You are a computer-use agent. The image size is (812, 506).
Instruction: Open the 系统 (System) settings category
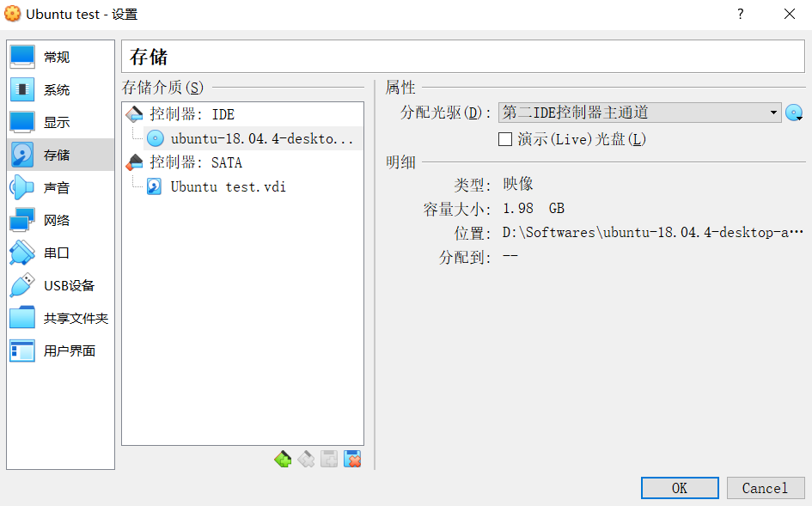(61, 89)
